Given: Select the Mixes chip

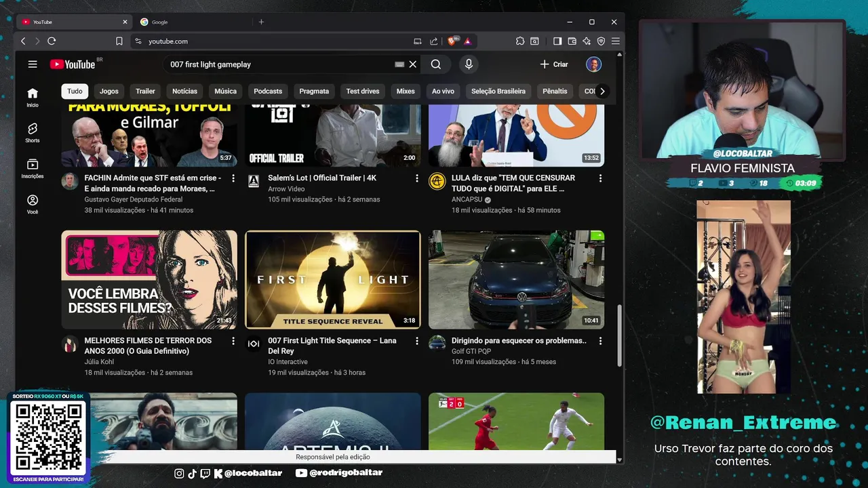Looking at the screenshot, I should coord(406,91).
